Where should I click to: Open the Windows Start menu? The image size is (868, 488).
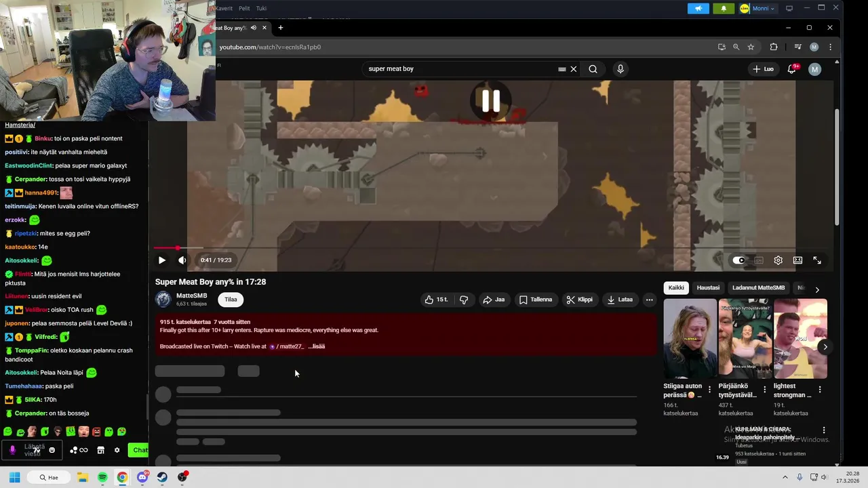pos(14,477)
